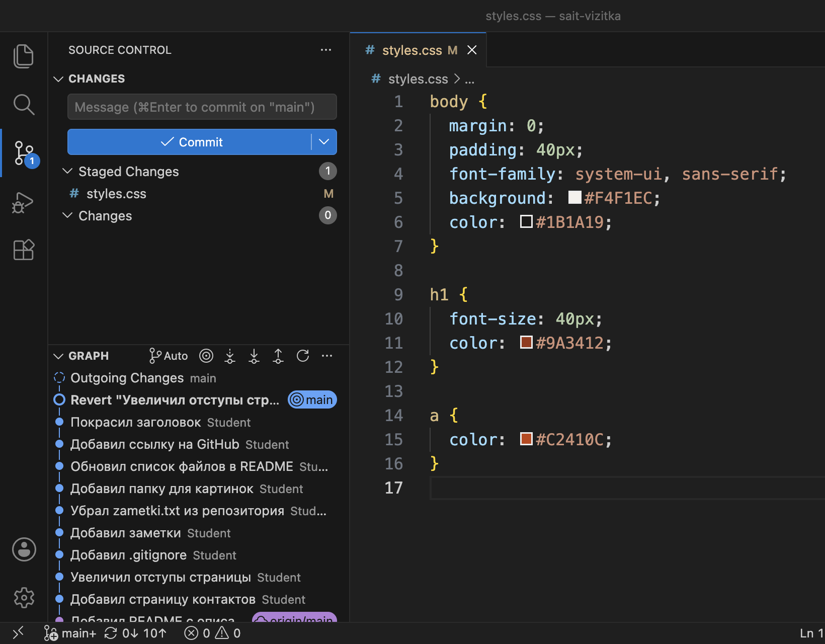Open the Accounts menu icon

click(x=24, y=549)
